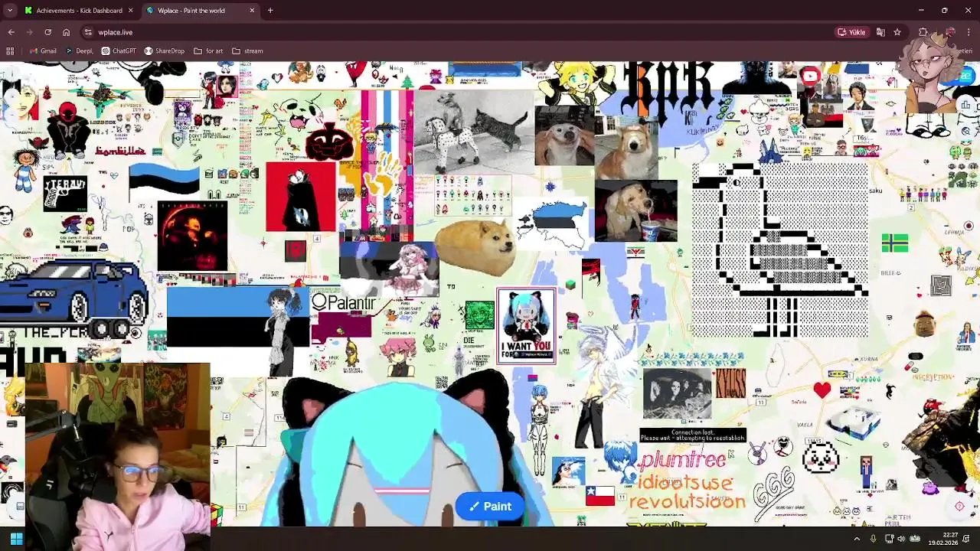Open the translate page icon

[880, 32]
